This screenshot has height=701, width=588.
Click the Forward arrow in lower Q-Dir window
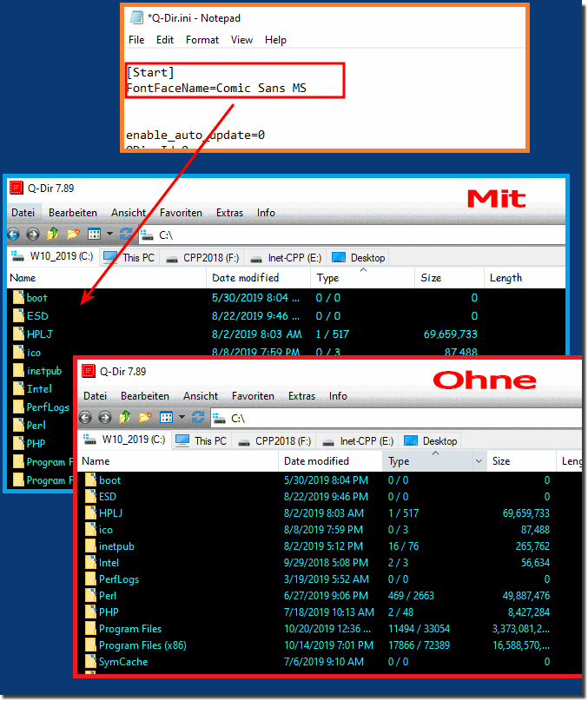(x=104, y=418)
